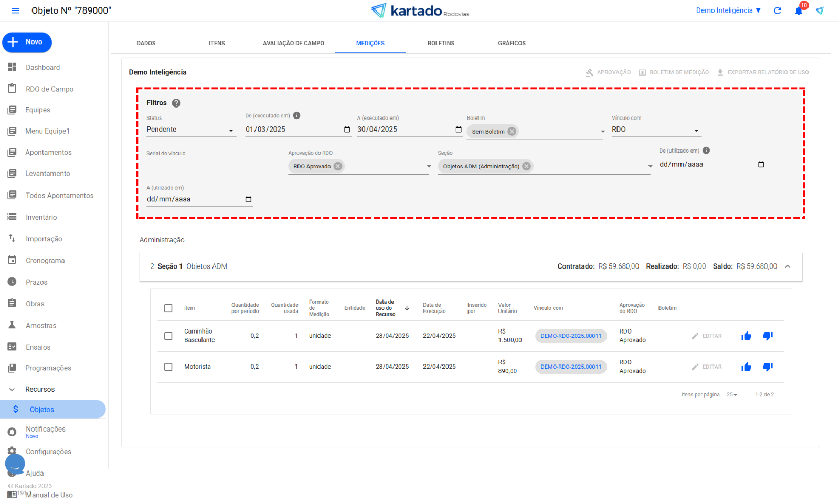The width and height of the screenshot is (840, 504).
Task: Open the hamburger menu icon
Action: tap(15, 10)
